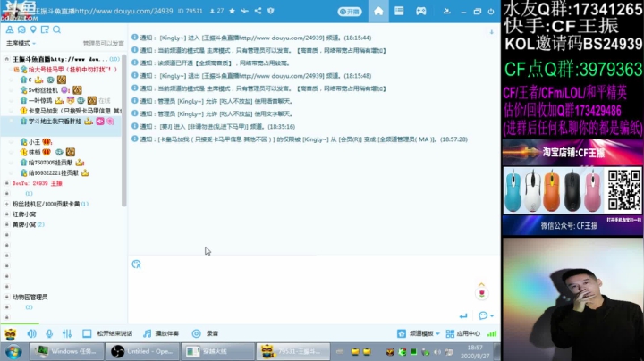
Task: Open the user profile icon in sidebar toolbar
Action: click(x=10, y=29)
